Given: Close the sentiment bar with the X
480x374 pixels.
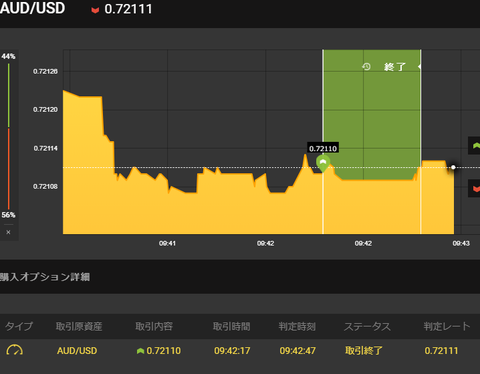Looking at the screenshot, I should [x=8, y=232].
